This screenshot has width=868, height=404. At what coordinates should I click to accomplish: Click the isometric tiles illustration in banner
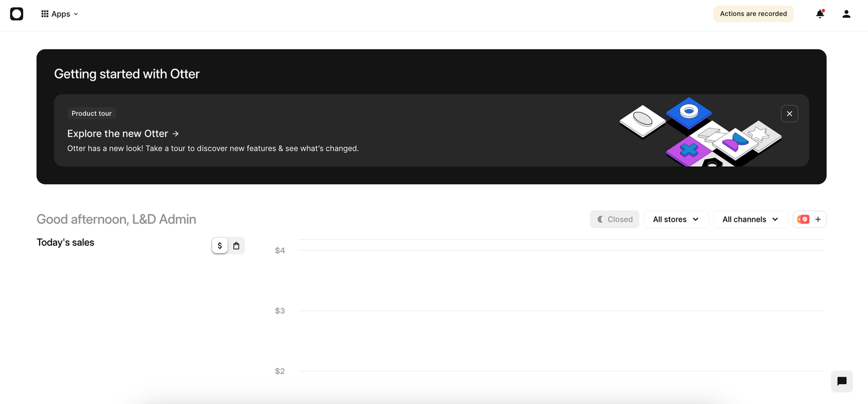coord(699,132)
